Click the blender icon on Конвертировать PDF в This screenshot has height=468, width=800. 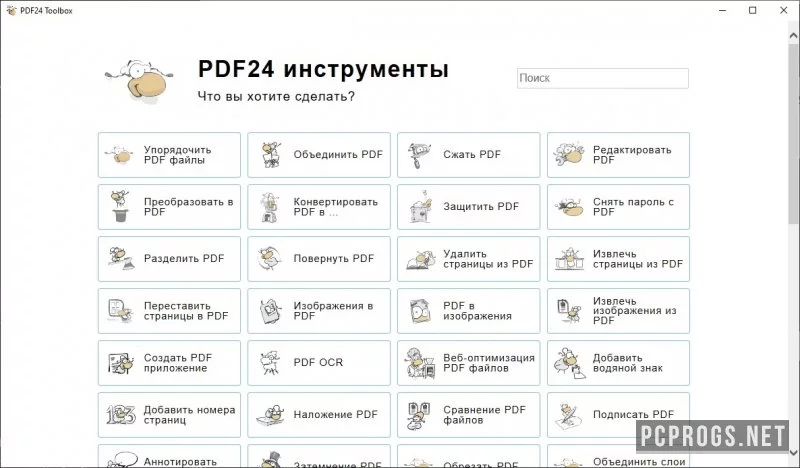pos(270,207)
